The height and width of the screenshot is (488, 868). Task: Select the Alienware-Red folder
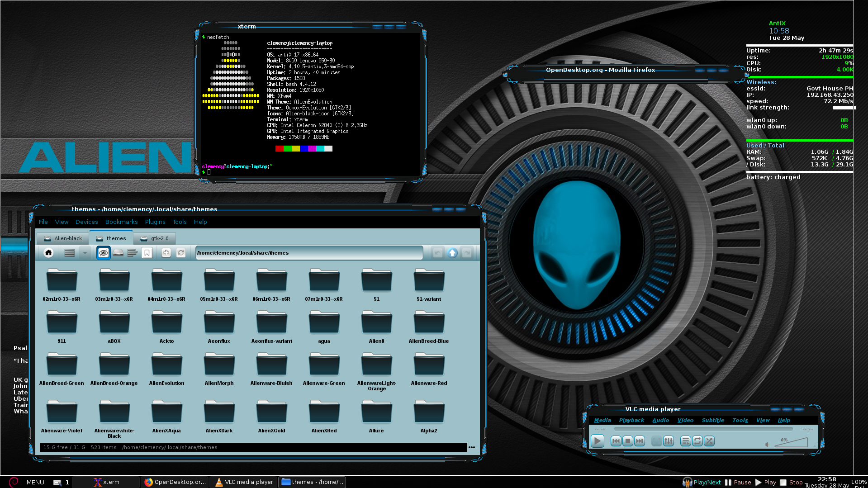[429, 369]
